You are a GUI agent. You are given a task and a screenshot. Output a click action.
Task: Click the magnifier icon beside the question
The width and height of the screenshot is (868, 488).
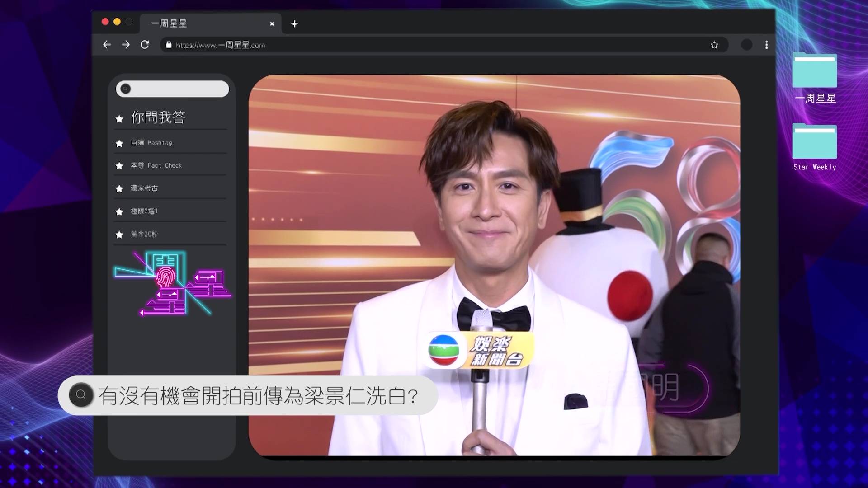[x=81, y=395]
